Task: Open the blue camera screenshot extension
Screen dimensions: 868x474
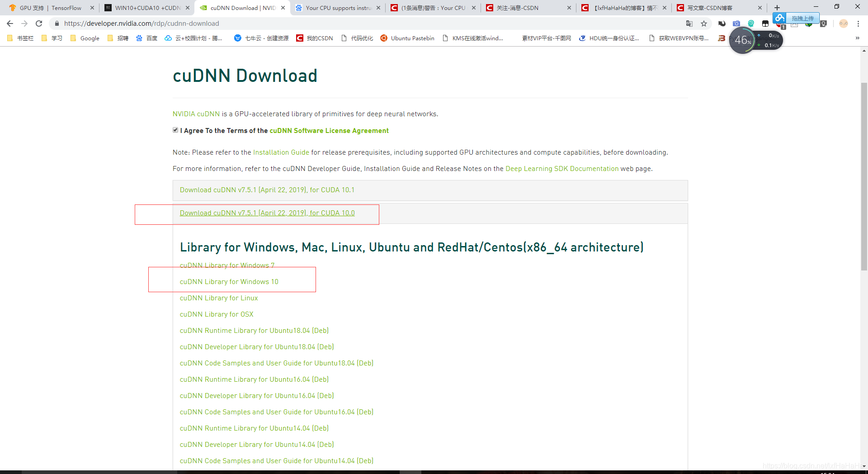Action: pyautogui.click(x=736, y=24)
